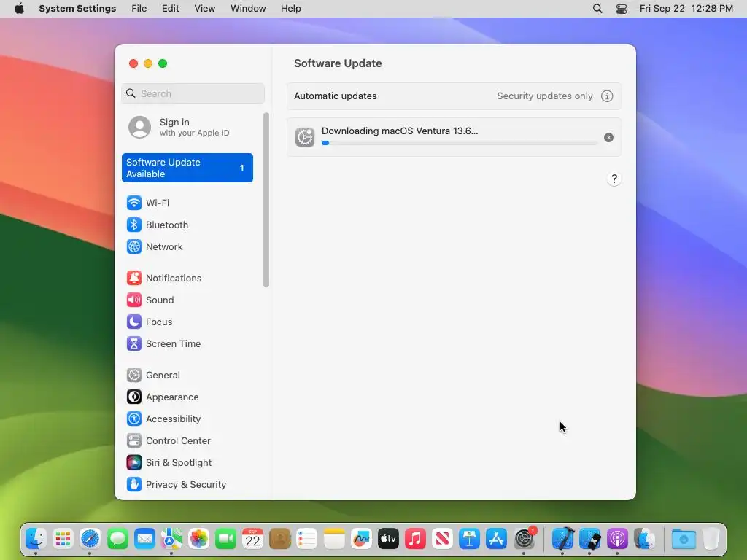Viewport: 747px width, 560px height.
Task: Sign in with your Apple ID
Action: 187,127
